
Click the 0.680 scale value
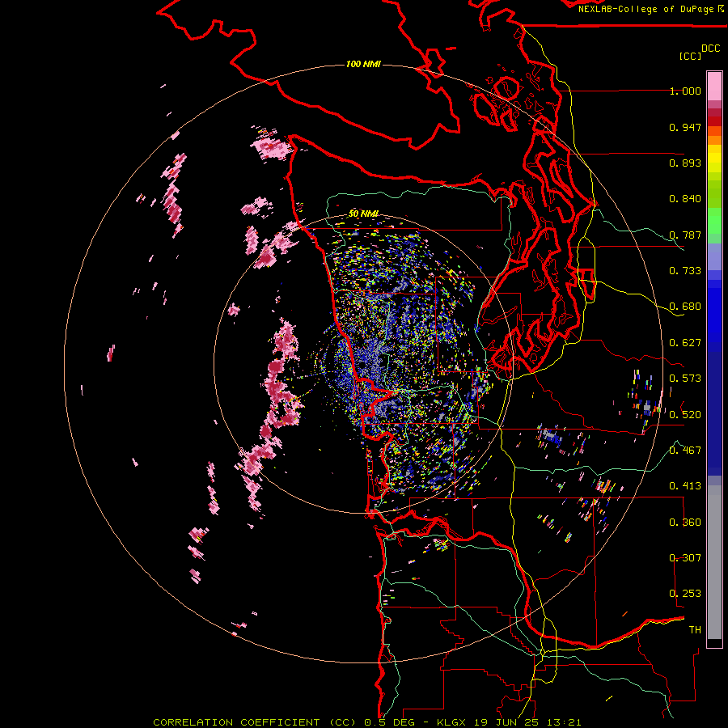[x=685, y=307]
